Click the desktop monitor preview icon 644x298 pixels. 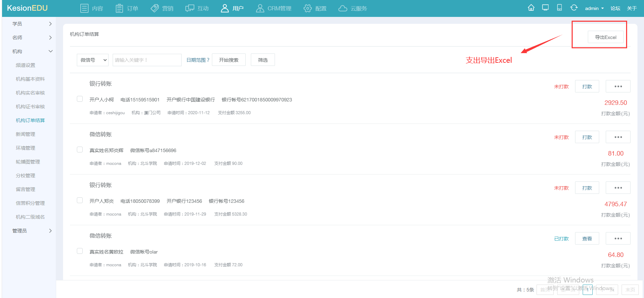pos(545,8)
